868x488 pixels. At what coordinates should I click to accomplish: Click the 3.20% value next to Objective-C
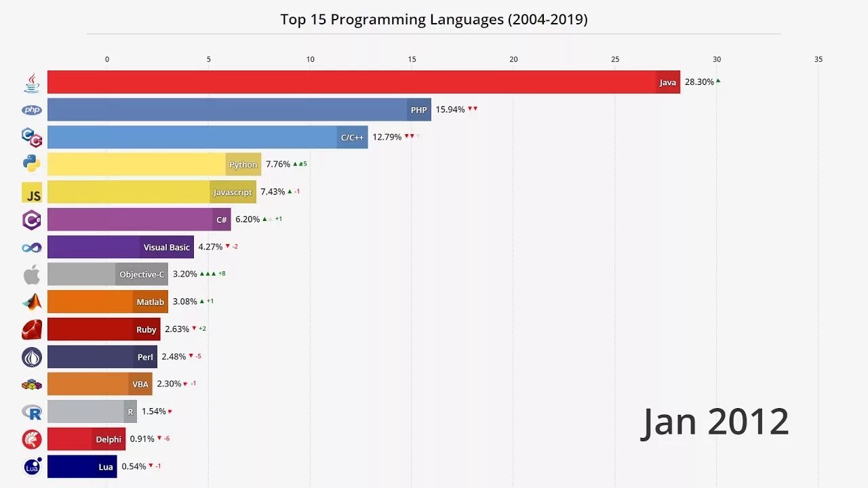pyautogui.click(x=185, y=274)
